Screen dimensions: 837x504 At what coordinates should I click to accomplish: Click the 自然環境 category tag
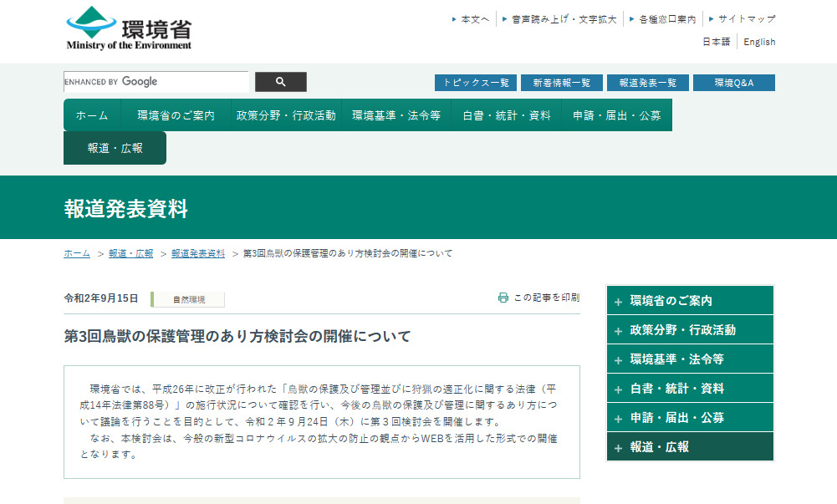[x=188, y=299]
